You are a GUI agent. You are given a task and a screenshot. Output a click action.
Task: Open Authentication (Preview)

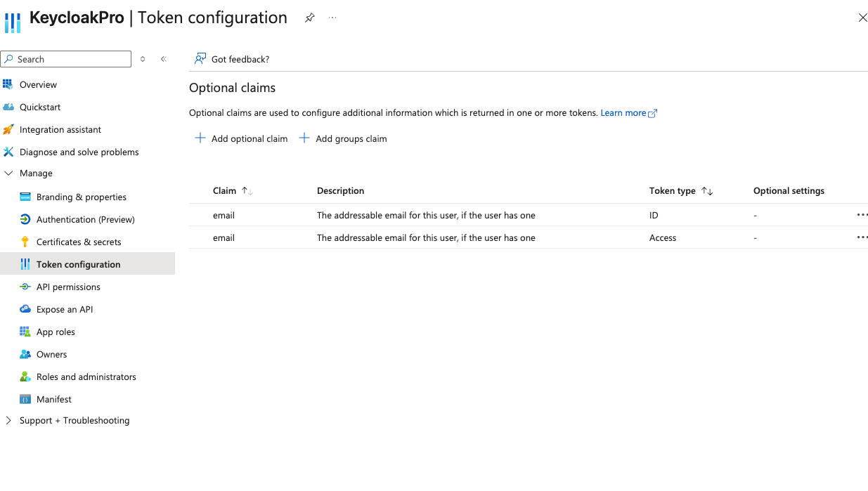86,219
